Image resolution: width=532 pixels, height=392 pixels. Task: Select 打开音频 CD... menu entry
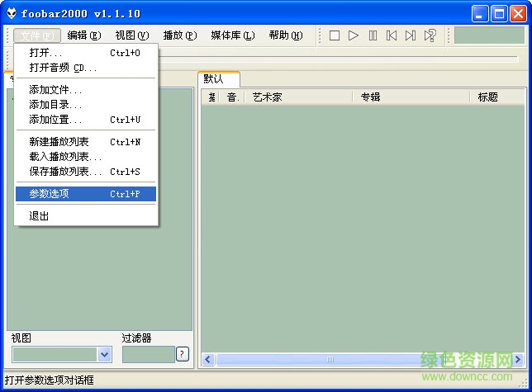(86, 68)
